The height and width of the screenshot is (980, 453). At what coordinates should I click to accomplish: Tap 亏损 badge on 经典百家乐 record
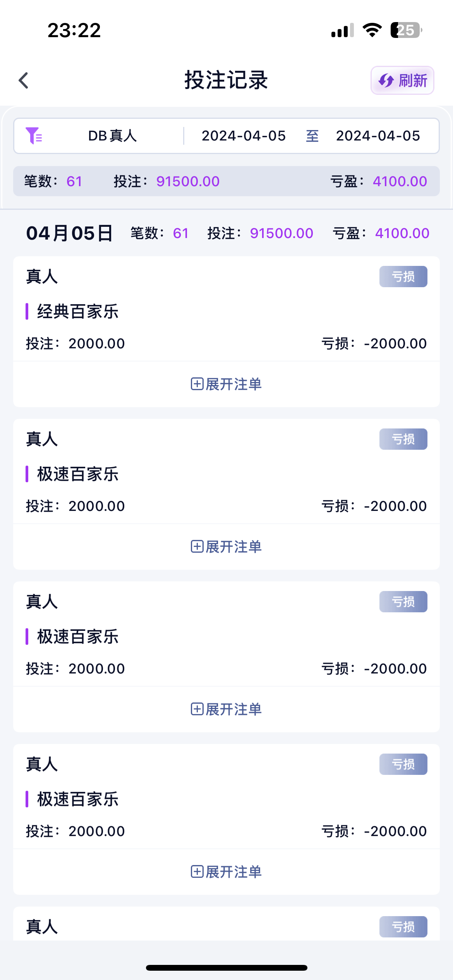pos(403,277)
